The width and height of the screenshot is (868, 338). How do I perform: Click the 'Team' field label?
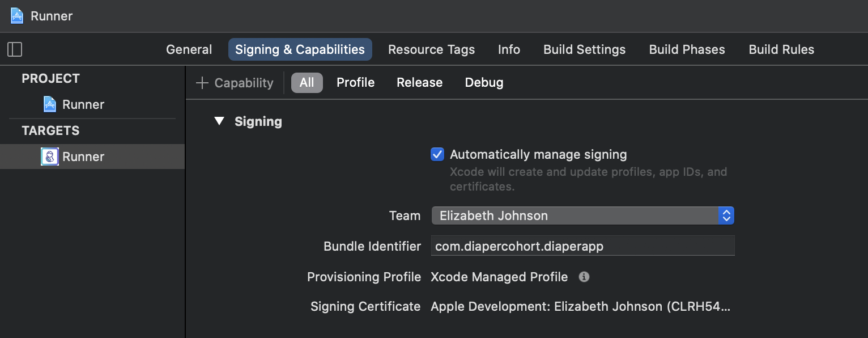pos(405,216)
